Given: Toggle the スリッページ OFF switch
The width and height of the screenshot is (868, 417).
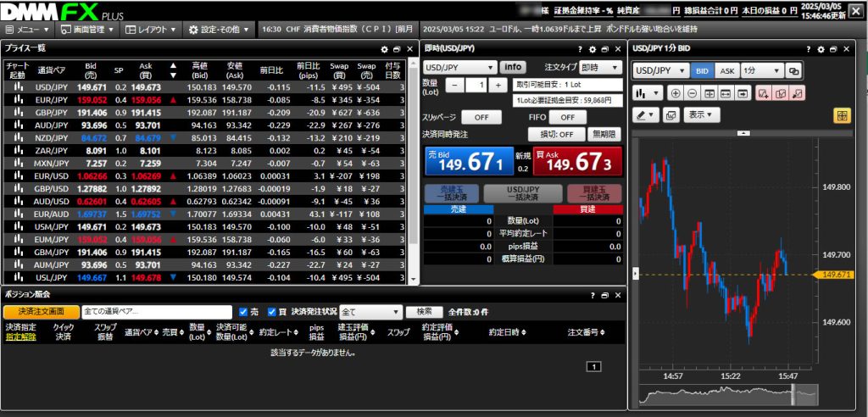Looking at the screenshot, I should coord(481,117).
